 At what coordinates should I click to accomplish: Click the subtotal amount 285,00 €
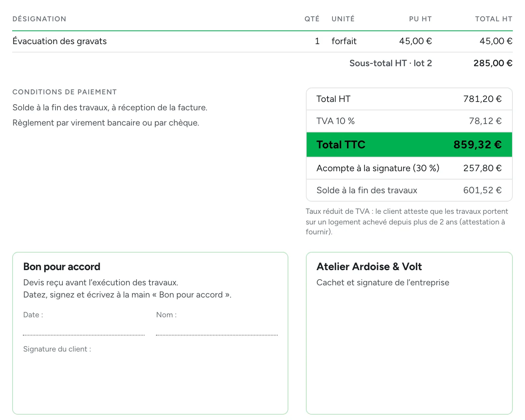[x=493, y=63]
